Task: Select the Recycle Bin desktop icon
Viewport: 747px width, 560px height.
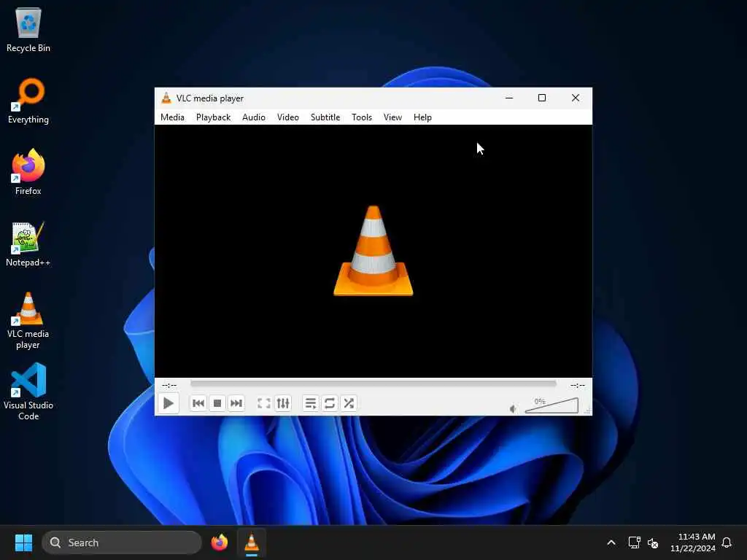Action: (x=28, y=30)
